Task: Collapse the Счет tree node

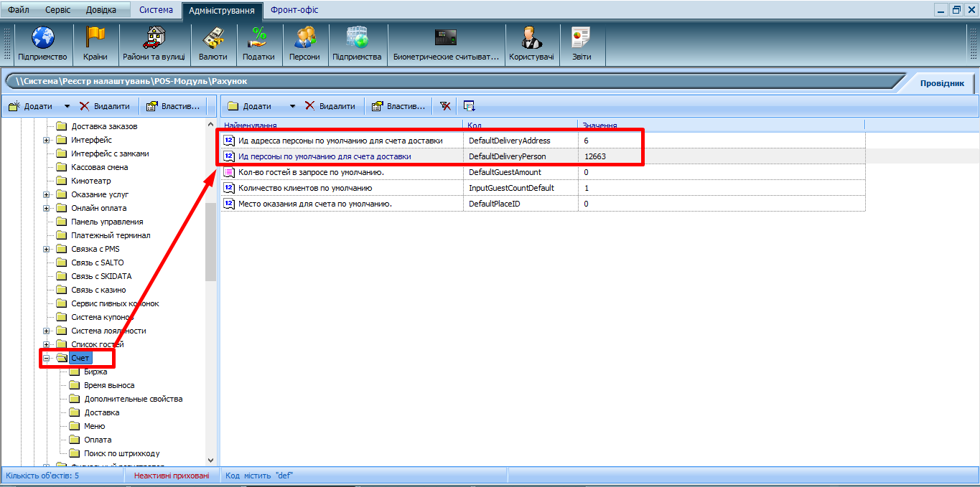Action: [x=47, y=358]
